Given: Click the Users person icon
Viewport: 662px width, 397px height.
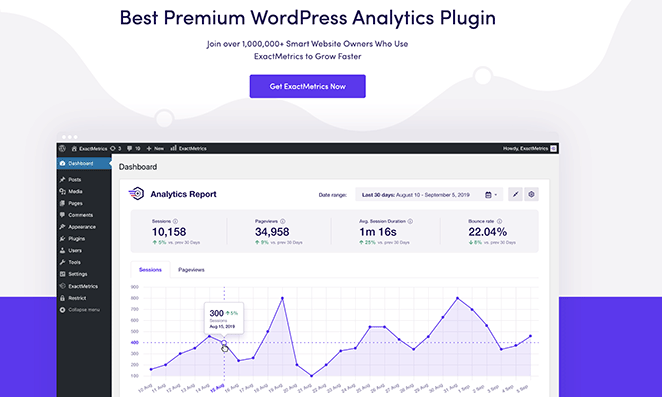Looking at the screenshot, I should click(x=62, y=250).
